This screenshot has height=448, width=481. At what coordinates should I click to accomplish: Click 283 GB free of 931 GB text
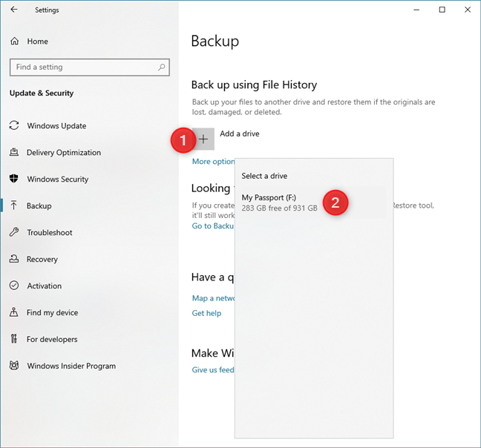[279, 208]
